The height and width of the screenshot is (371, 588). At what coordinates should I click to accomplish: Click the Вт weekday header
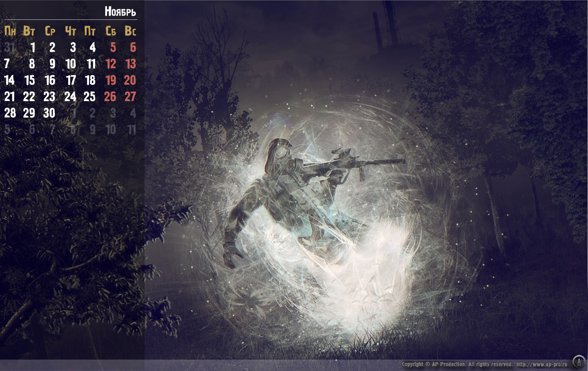pos(29,31)
